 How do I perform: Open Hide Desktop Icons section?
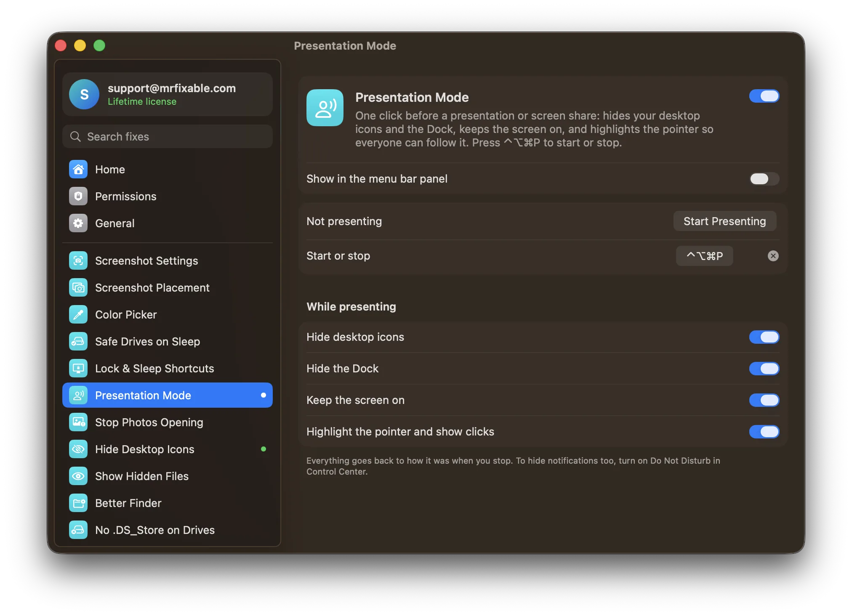point(168,449)
